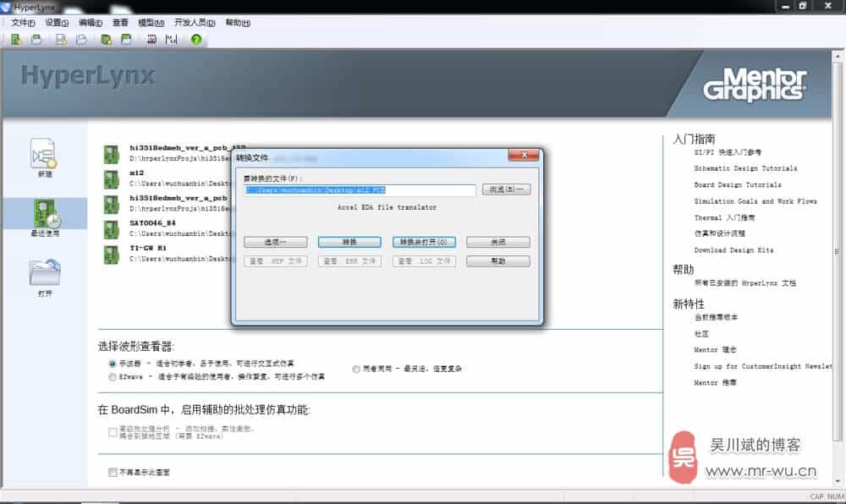Screen dimensions: 846x504
Task: Open the 设置(S) menu
Action: (x=57, y=23)
